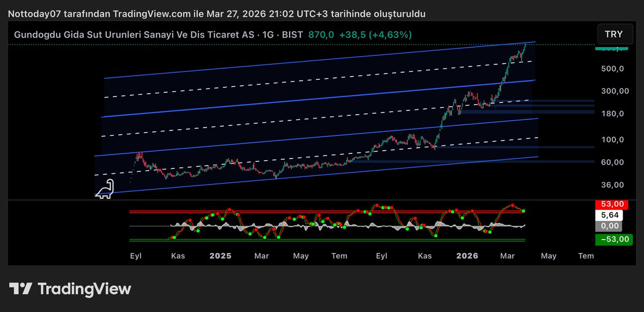Viewport: 644px width, 312px height.
Task: Click the 180,0 price axis label
Action: 612,114
